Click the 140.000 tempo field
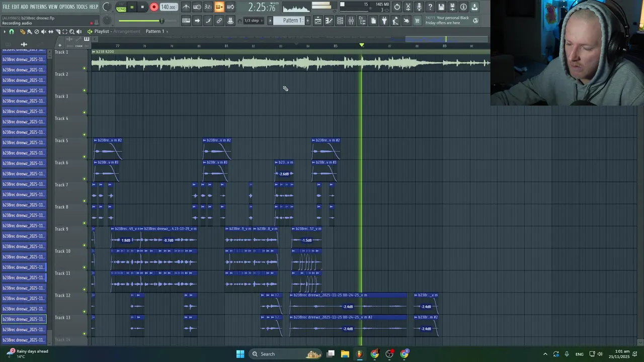644x362 pixels. (168, 7)
